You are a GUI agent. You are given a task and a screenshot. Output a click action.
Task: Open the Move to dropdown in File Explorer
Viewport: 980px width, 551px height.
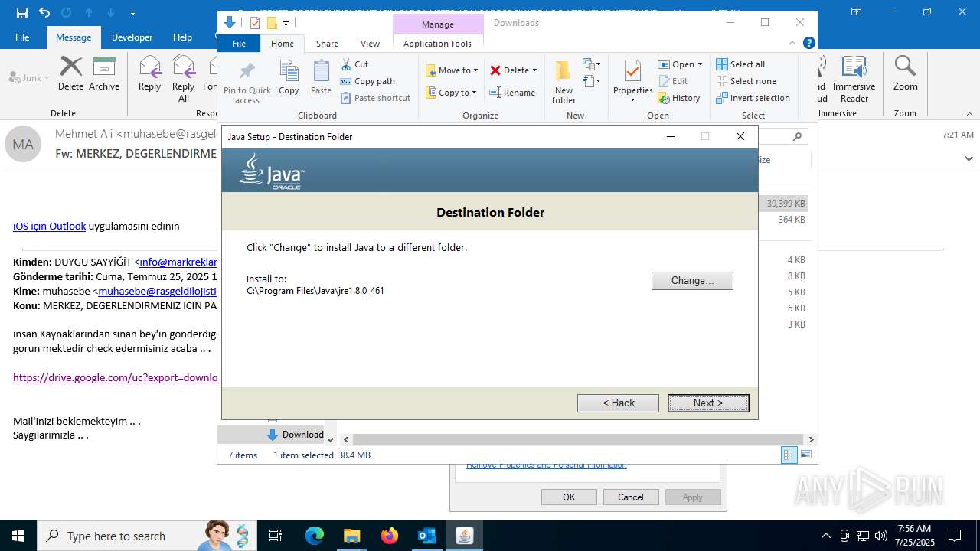coord(452,70)
